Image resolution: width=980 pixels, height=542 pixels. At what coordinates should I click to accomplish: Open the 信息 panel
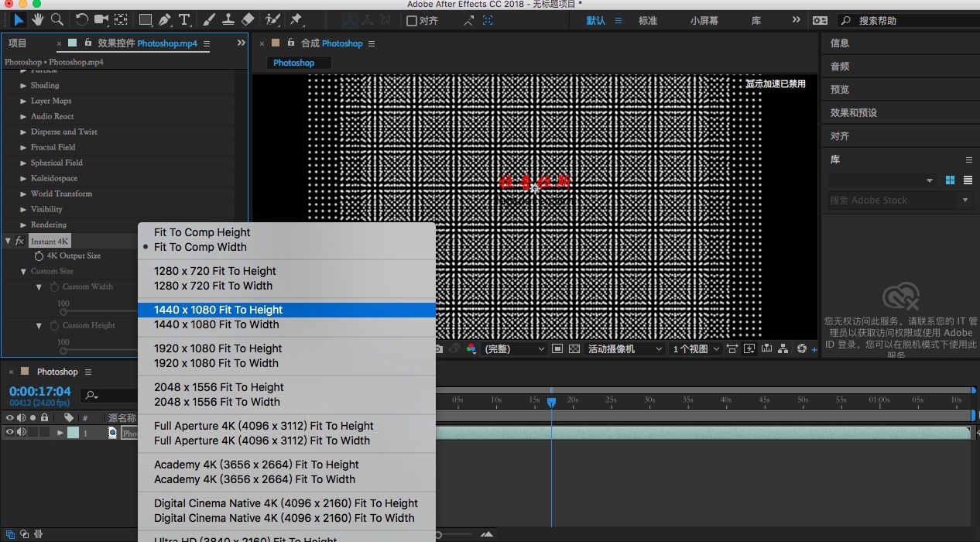(840, 43)
